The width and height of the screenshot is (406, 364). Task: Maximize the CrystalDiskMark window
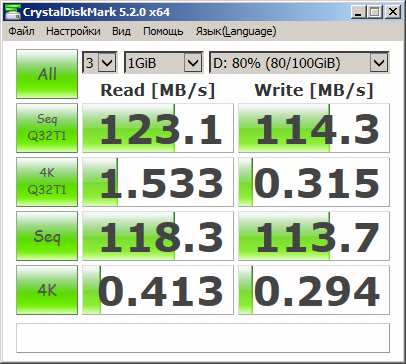[375, 12]
